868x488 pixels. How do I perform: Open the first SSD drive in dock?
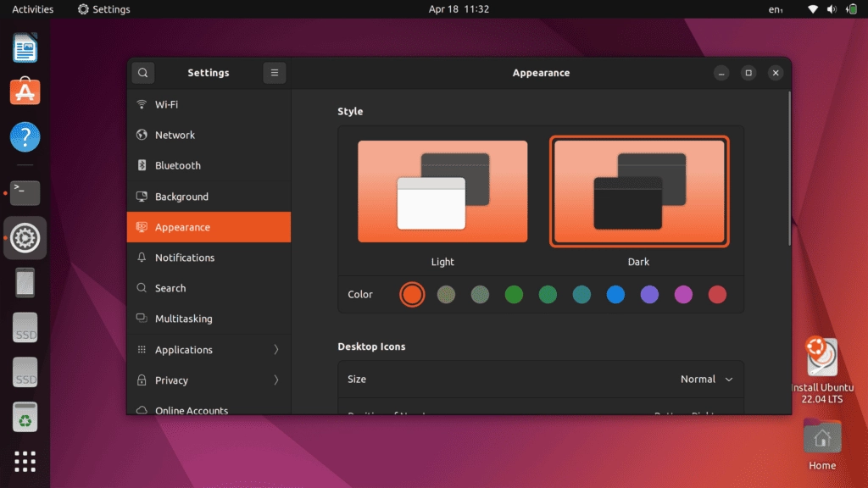click(x=25, y=328)
